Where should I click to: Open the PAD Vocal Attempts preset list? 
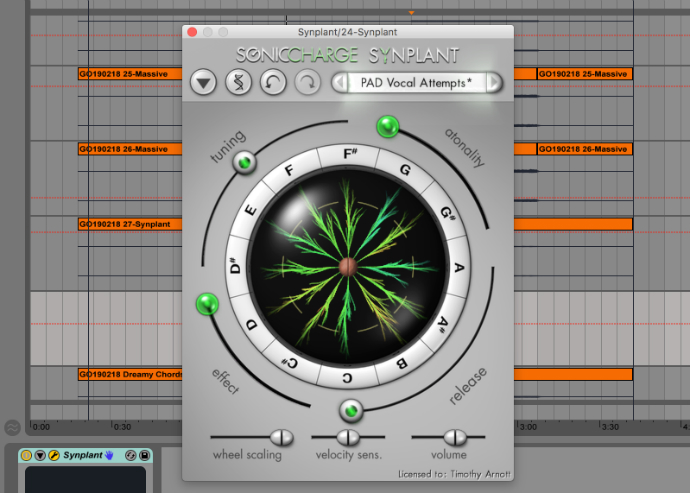(417, 83)
